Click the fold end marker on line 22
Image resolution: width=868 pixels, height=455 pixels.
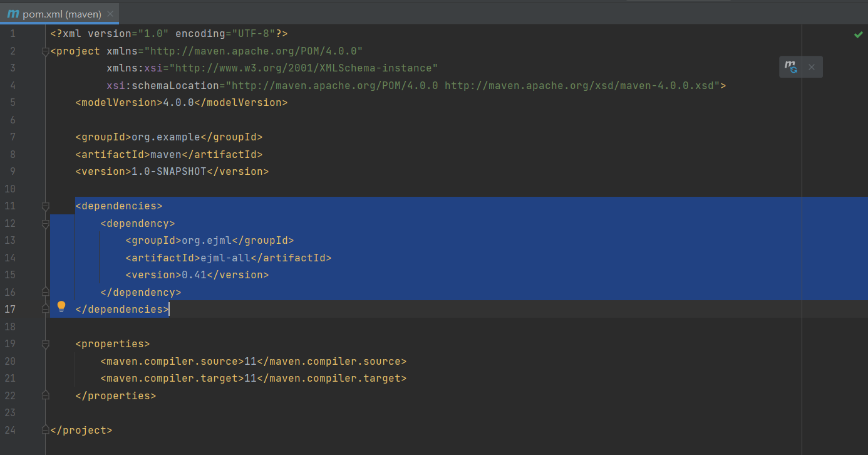click(45, 395)
